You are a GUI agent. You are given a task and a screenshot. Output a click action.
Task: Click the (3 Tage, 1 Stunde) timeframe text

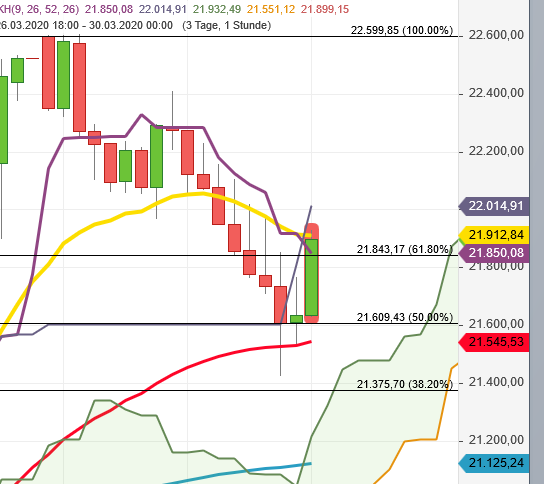click(227, 25)
